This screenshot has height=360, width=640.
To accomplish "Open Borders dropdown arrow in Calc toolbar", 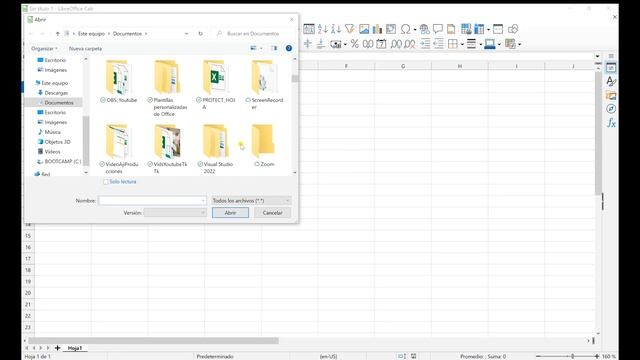I will (x=462, y=44).
